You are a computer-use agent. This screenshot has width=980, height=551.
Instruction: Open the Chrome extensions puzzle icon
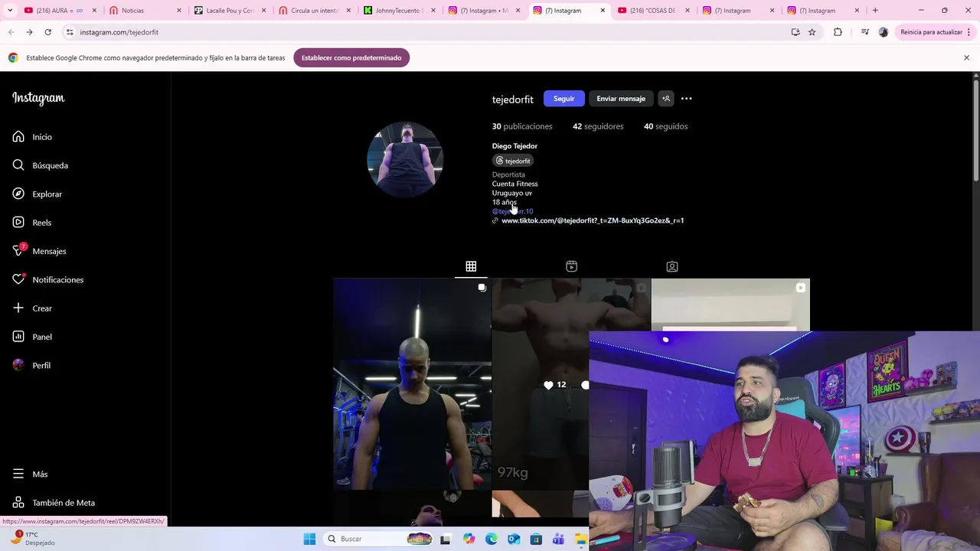838,32
